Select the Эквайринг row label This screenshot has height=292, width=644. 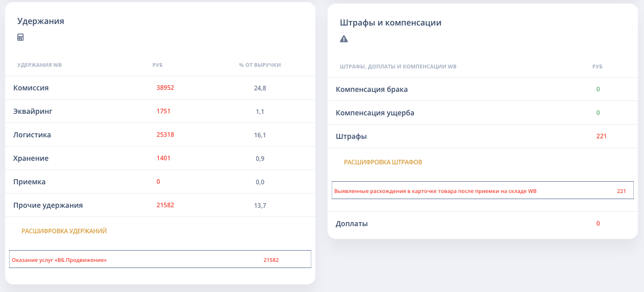33,111
